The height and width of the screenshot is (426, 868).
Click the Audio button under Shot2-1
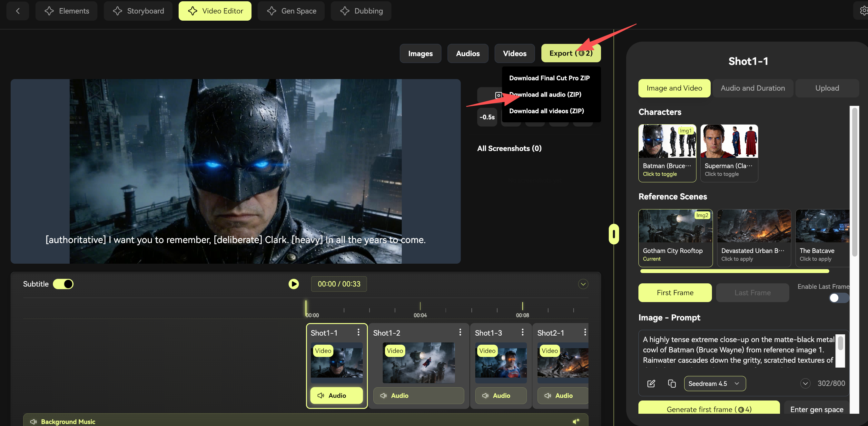click(563, 395)
